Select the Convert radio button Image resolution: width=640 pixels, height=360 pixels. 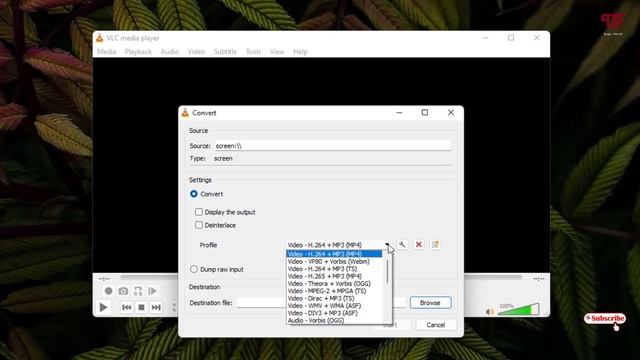pos(194,194)
